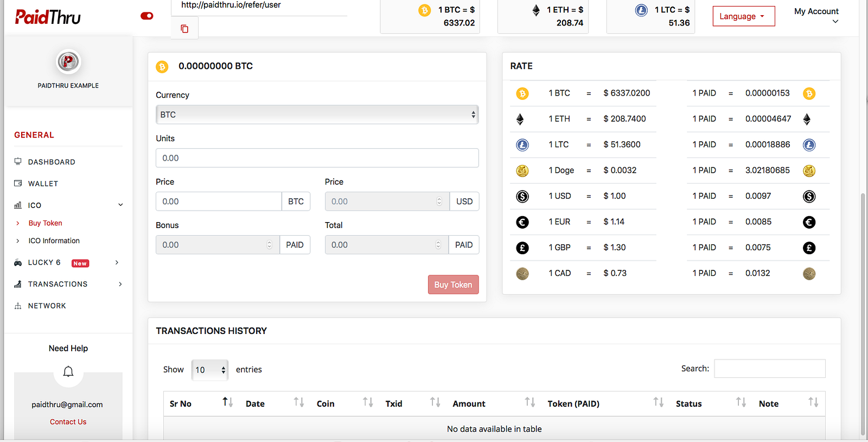Image resolution: width=868 pixels, height=442 pixels.
Task: Focus the Units input field
Action: point(317,158)
